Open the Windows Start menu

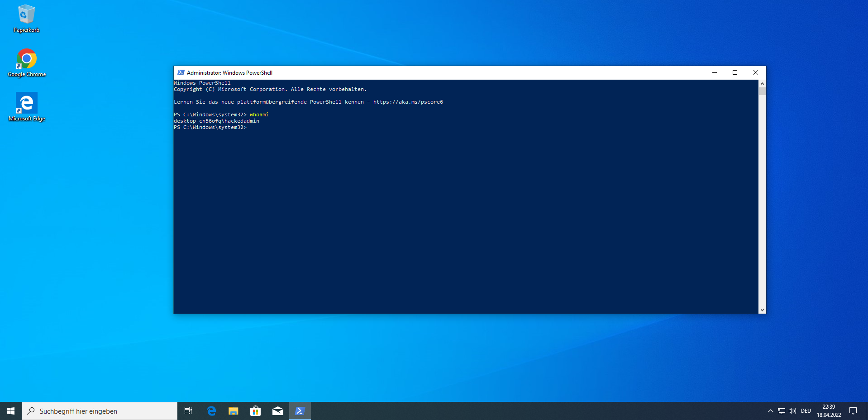11,411
